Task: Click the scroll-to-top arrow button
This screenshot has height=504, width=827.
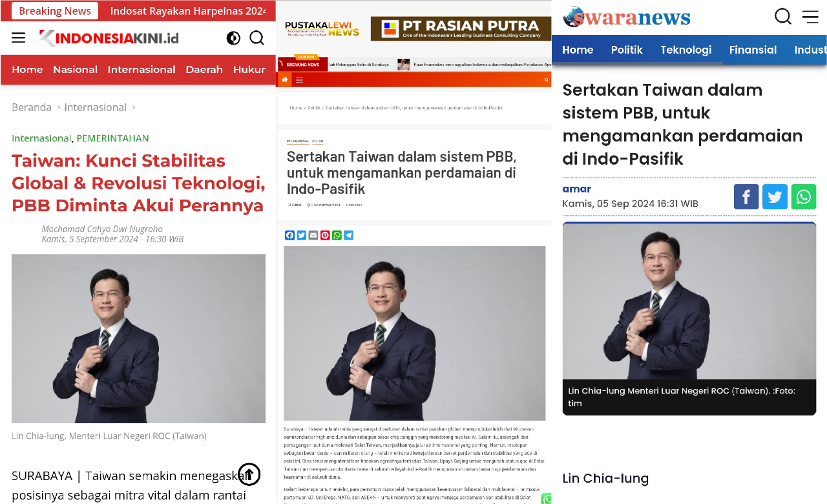Action: (x=249, y=474)
